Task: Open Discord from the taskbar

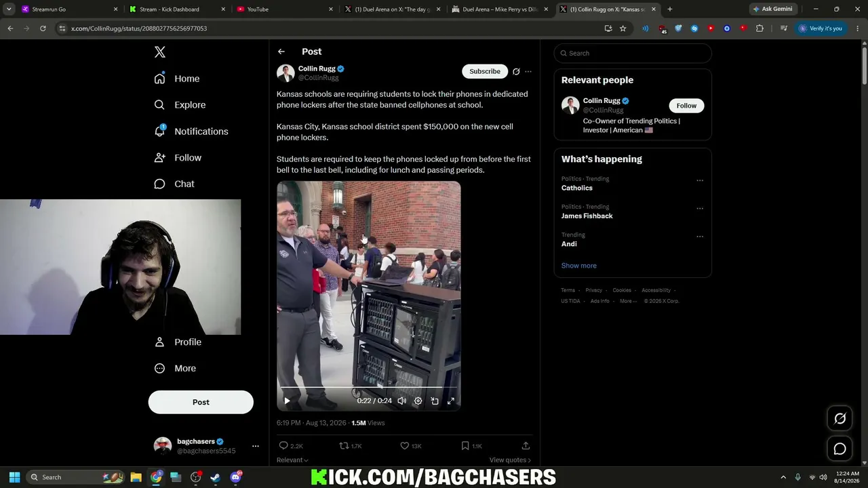Action: (236, 477)
